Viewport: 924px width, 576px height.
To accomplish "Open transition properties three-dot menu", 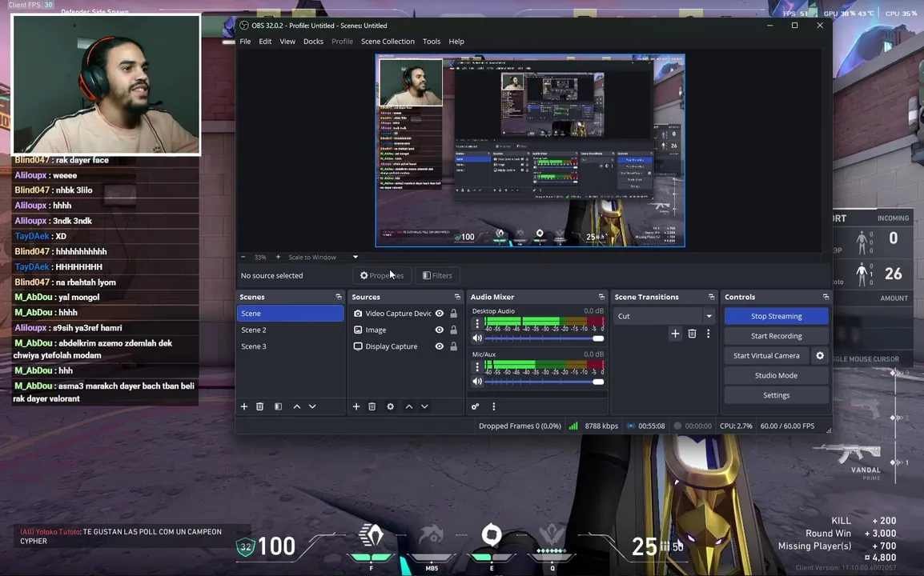I will click(x=709, y=334).
